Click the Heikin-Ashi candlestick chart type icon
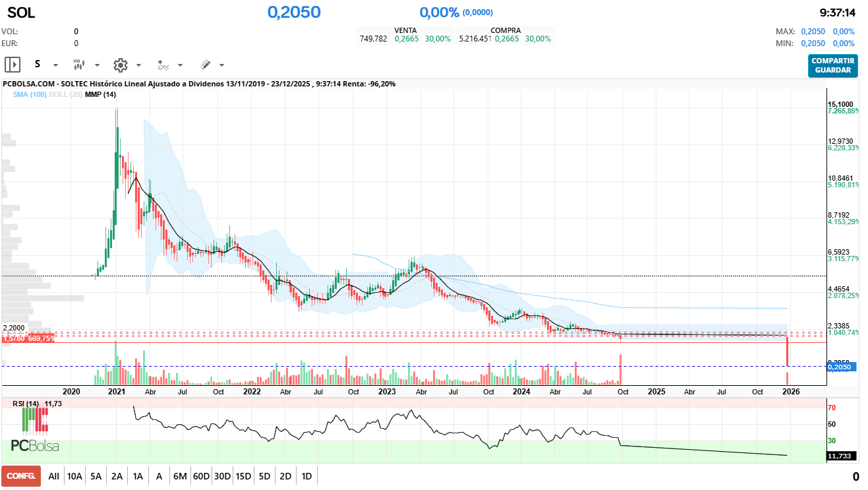The height and width of the screenshot is (490, 868). 78,65
